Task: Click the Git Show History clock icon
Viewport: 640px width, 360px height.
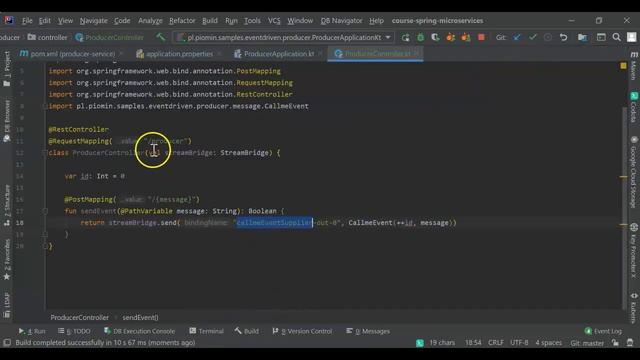Action: [x=548, y=38]
